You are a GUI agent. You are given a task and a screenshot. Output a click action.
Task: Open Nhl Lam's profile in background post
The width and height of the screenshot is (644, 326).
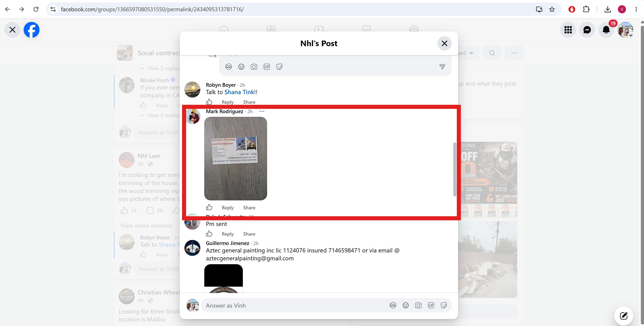[149, 156]
